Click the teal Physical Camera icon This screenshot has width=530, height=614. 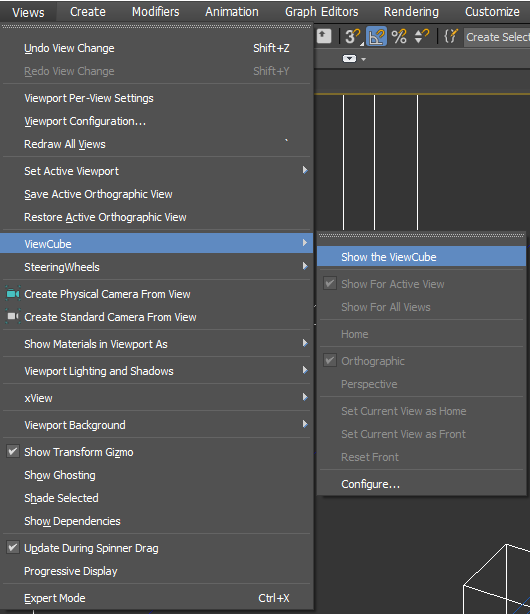[13, 294]
